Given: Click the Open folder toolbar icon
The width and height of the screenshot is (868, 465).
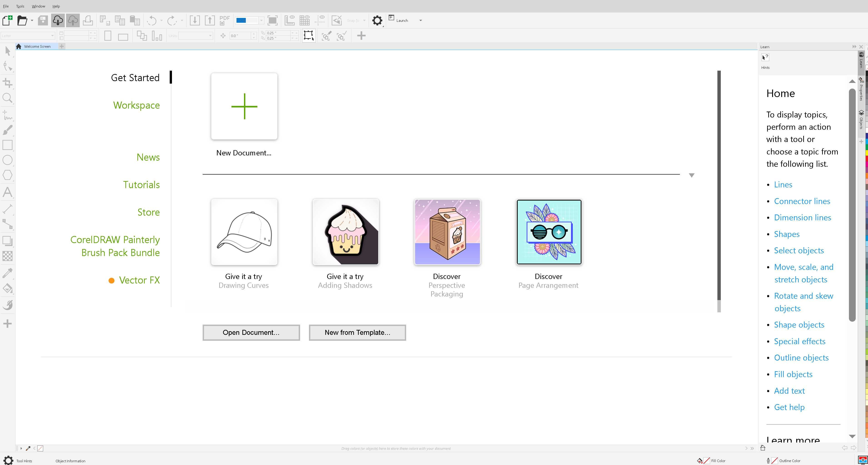Looking at the screenshot, I should (22, 20).
